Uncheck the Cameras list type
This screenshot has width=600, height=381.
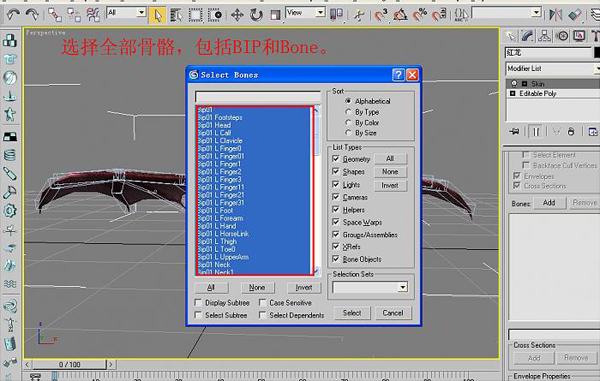click(x=336, y=197)
